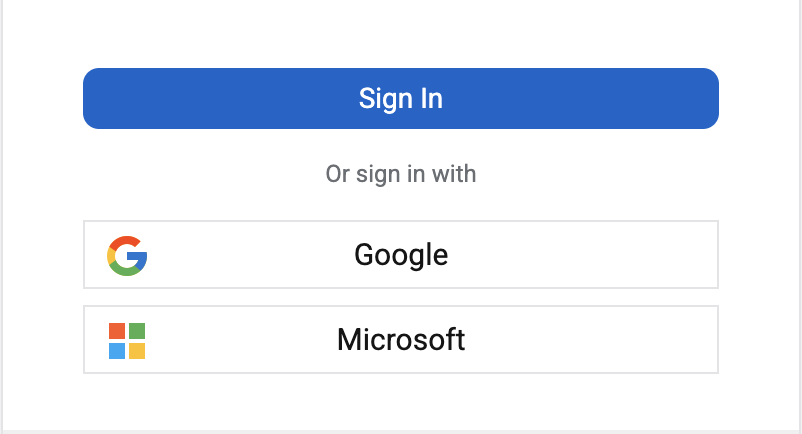
Task: Select the Microsoft four-square logo icon
Action: (x=127, y=340)
